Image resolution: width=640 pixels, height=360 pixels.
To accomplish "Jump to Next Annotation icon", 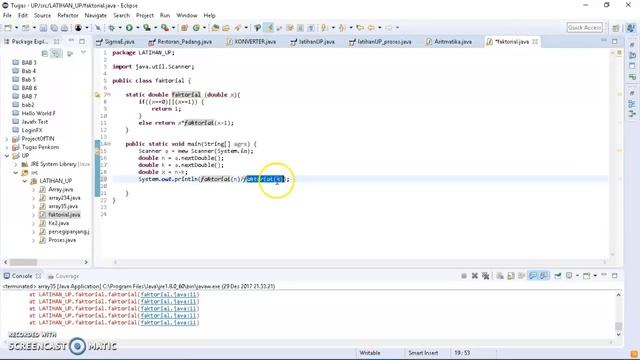I will click(x=324, y=28).
